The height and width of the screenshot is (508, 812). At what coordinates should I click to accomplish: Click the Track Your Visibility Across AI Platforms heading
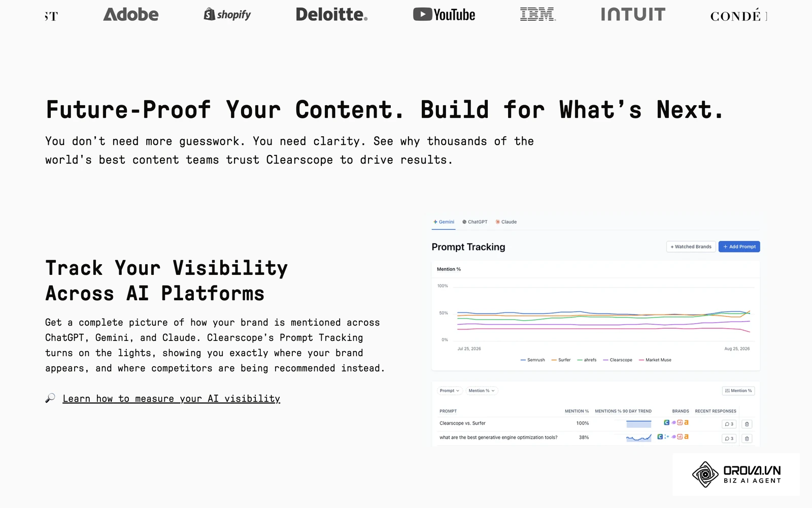(166, 281)
